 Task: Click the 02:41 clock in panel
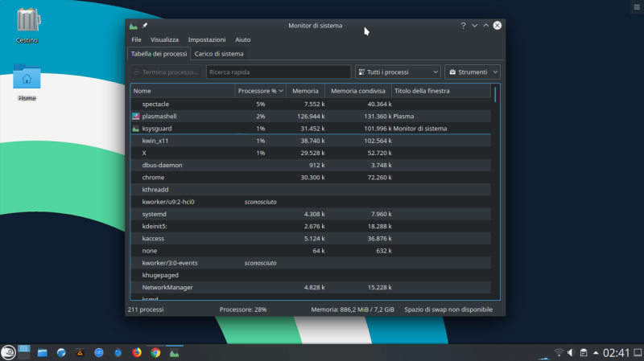[616, 353]
